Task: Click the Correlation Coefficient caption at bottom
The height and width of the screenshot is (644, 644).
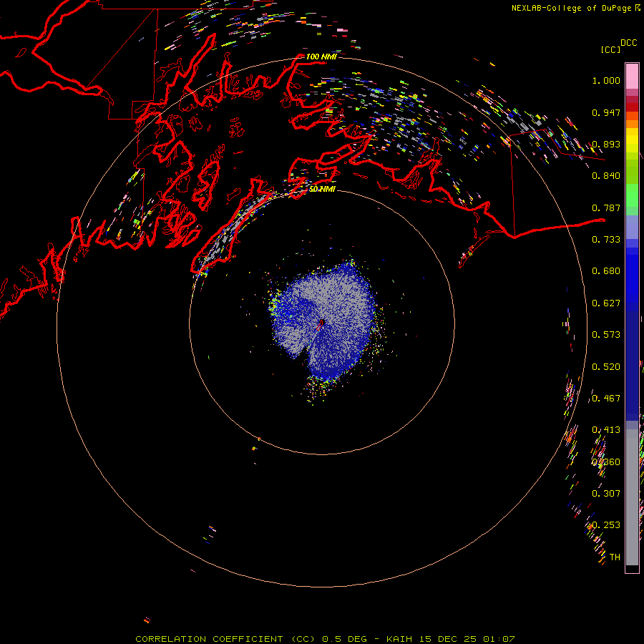Action: click(325, 639)
